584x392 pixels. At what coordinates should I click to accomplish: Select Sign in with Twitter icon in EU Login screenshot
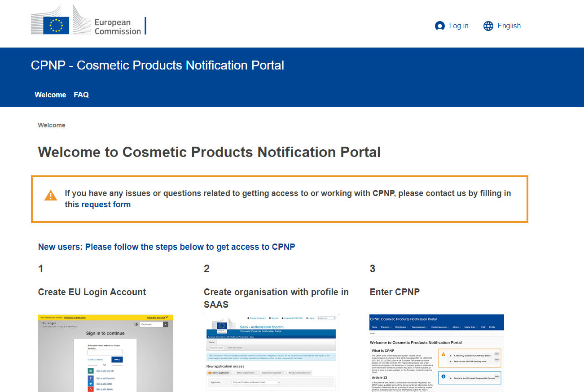pyautogui.click(x=91, y=383)
